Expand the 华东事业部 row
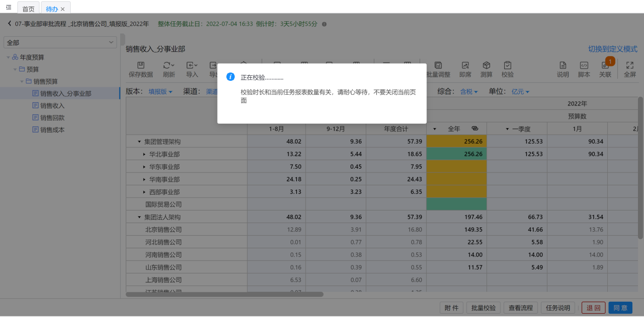 pyautogui.click(x=144, y=167)
